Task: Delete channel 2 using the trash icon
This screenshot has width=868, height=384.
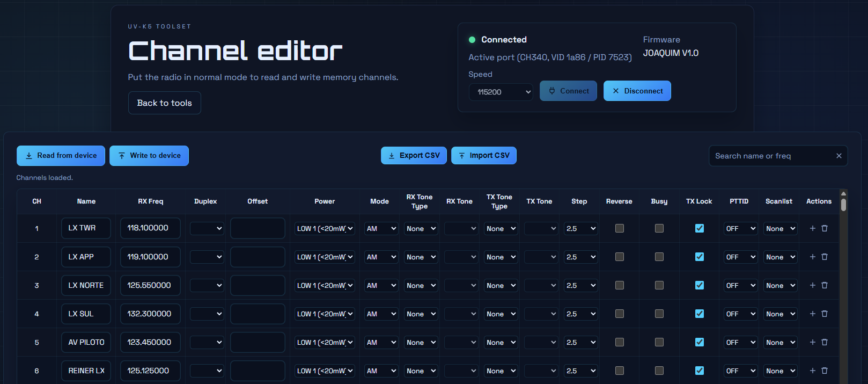Action: pos(825,257)
